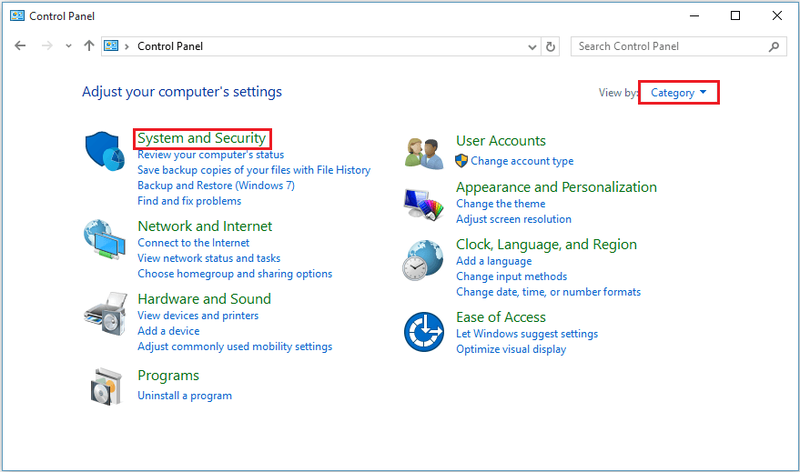Click the Programs disc box icon

[x=106, y=386]
